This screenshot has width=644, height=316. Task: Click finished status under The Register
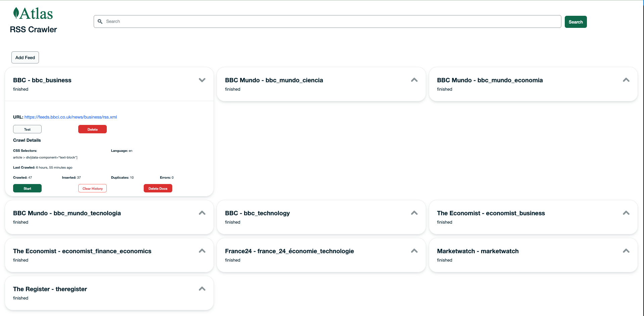[x=20, y=298]
